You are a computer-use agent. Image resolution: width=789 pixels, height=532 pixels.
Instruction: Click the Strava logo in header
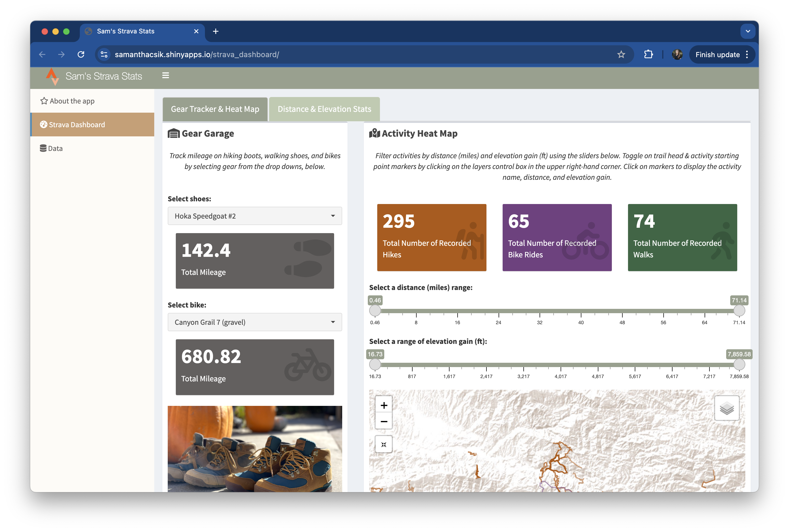click(52, 77)
